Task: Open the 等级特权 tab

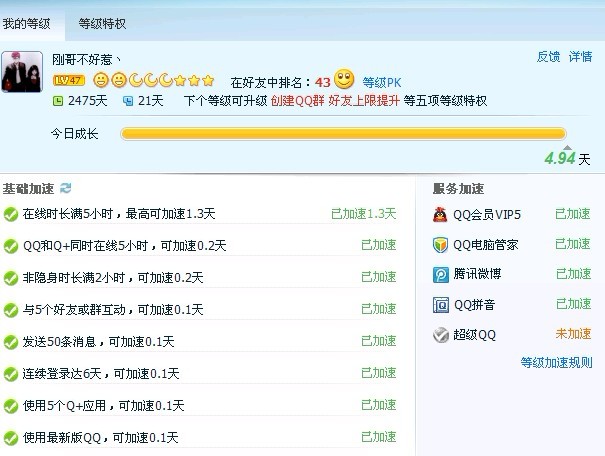Action: tap(102, 24)
